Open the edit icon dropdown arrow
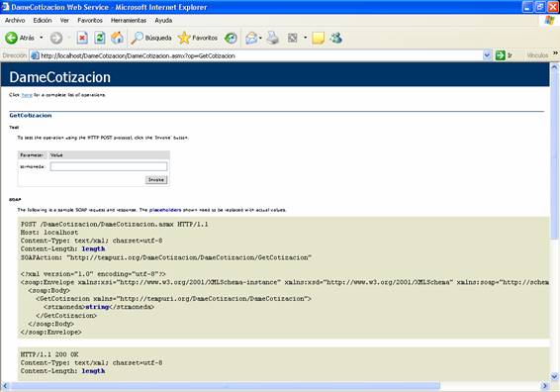The width and height of the screenshot is (560, 392). pyautogui.click(x=306, y=38)
